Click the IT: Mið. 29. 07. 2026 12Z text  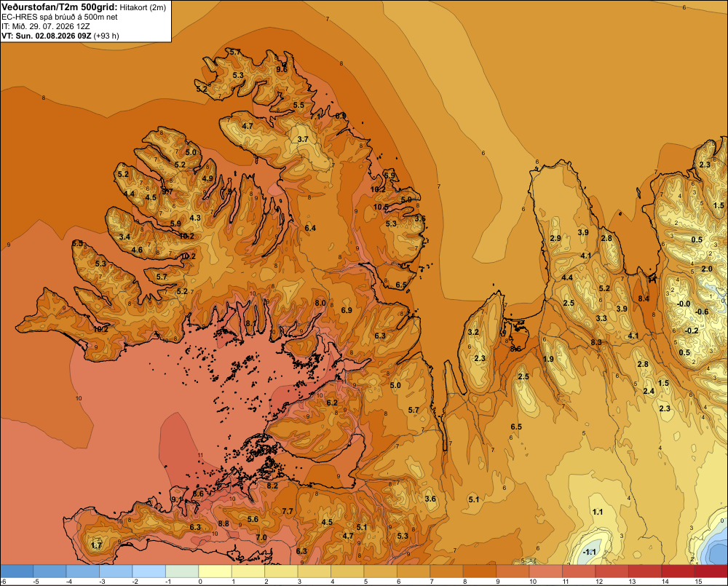point(45,26)
